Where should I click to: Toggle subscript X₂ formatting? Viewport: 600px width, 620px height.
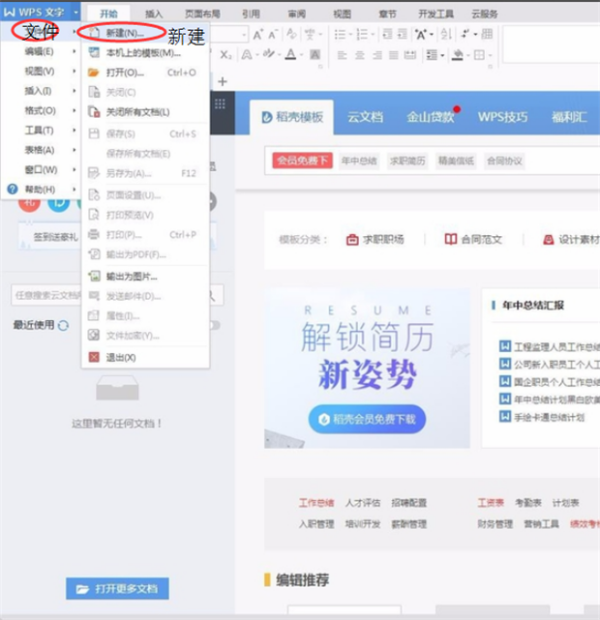pyautogui.click(x=226, y=55)
